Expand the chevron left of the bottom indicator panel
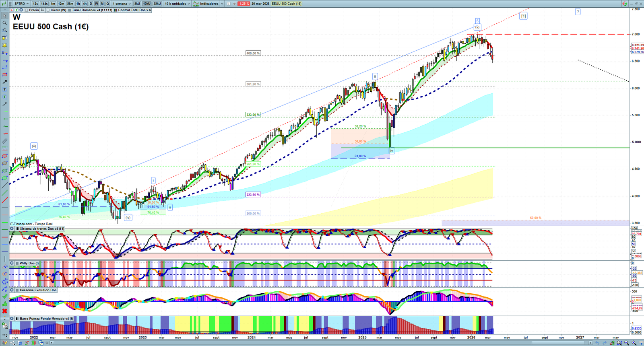 point(5,319)
